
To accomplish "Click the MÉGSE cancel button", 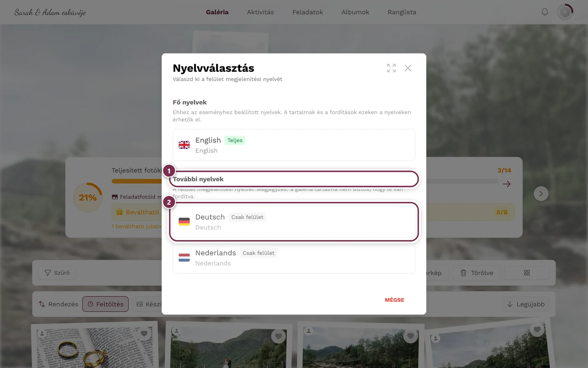I will 394,300.
